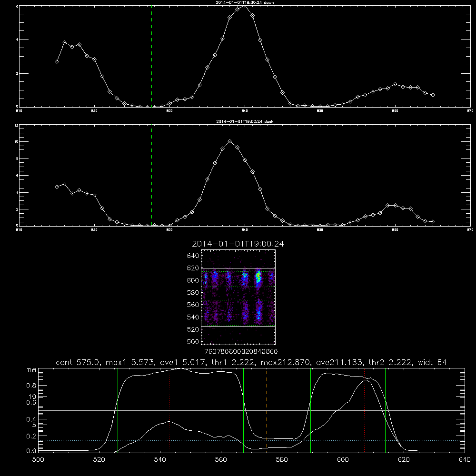Click the '640' label on the bottom plot x-axis
The height and width of the screenshot is (476, 476).
465,460
